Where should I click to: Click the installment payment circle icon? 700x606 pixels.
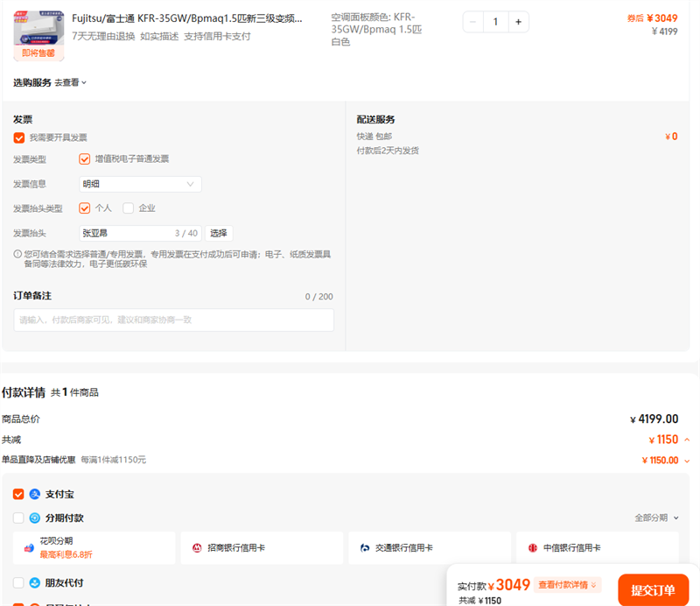point(35,518)
